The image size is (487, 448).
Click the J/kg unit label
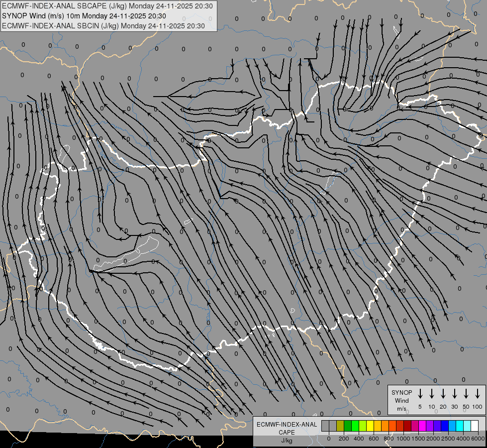(x=287, y=441)
